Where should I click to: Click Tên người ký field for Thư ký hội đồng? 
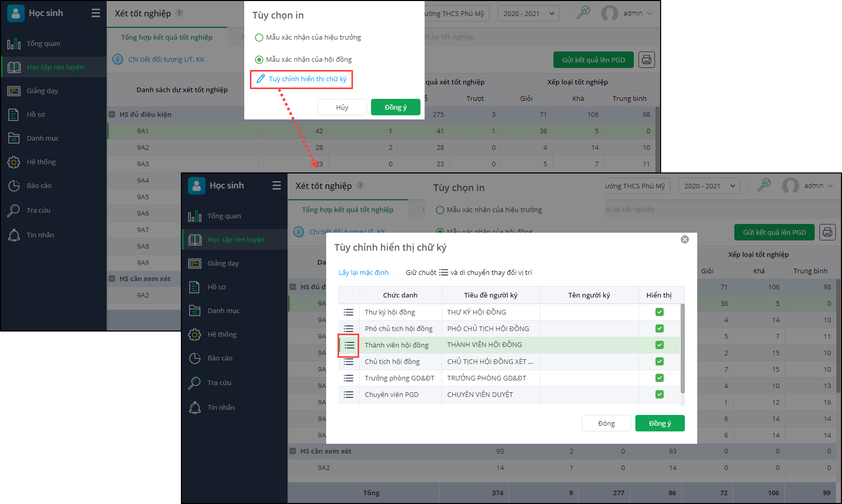[590, 312]
